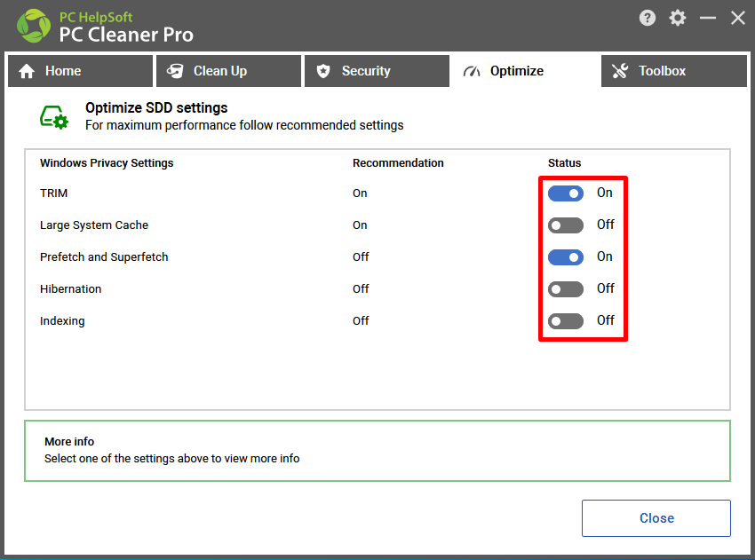Click the TRIM recommendation value On
The image size is (755, 560).
tap(360, 193)
